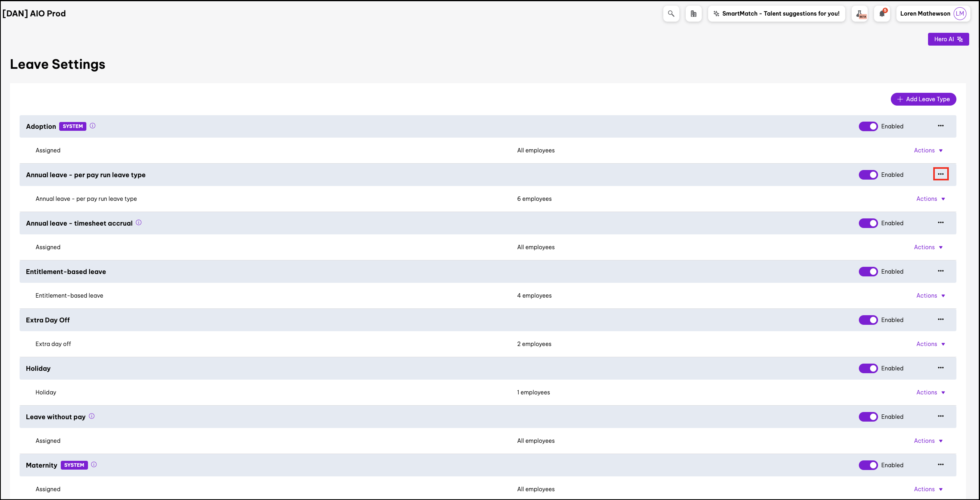Toggle off Entitlement-based leave
980x500 pixels.
[x=868, y=272]
